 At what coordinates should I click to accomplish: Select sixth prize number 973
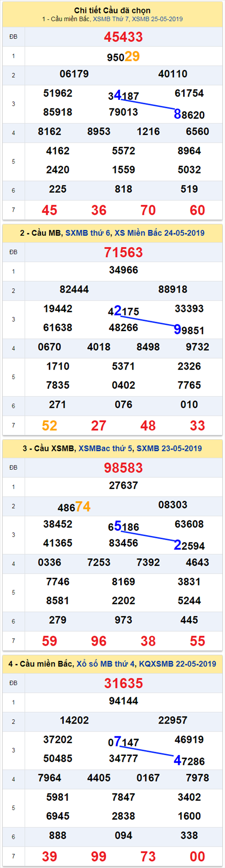coord(123,620)
